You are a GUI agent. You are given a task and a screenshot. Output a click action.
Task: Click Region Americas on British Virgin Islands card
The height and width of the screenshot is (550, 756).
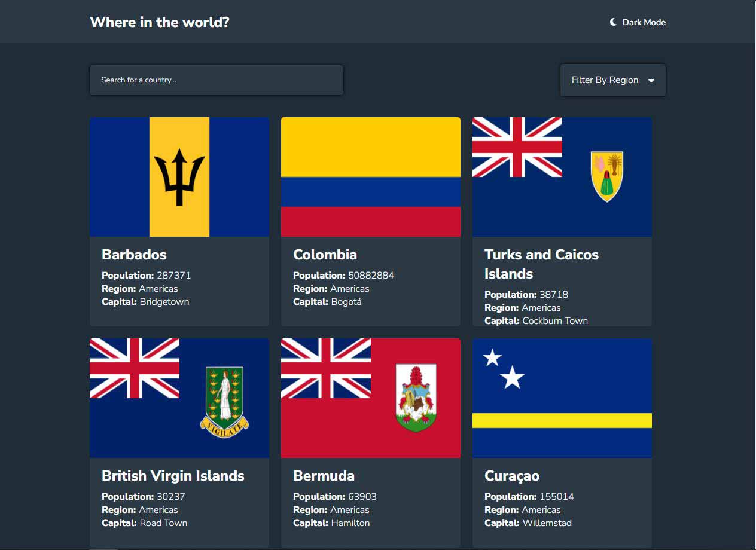click(x=140, y=510)
